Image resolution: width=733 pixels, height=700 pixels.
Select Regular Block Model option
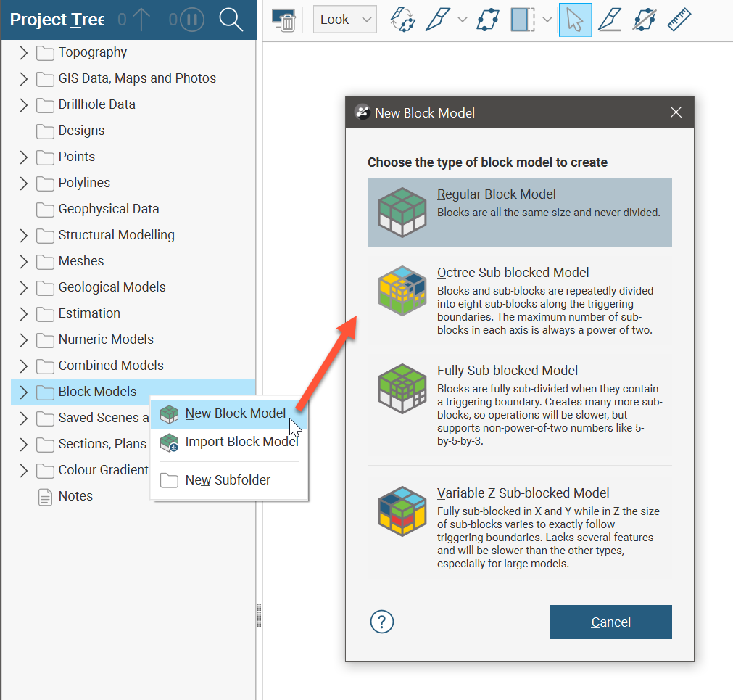point(519,213)
